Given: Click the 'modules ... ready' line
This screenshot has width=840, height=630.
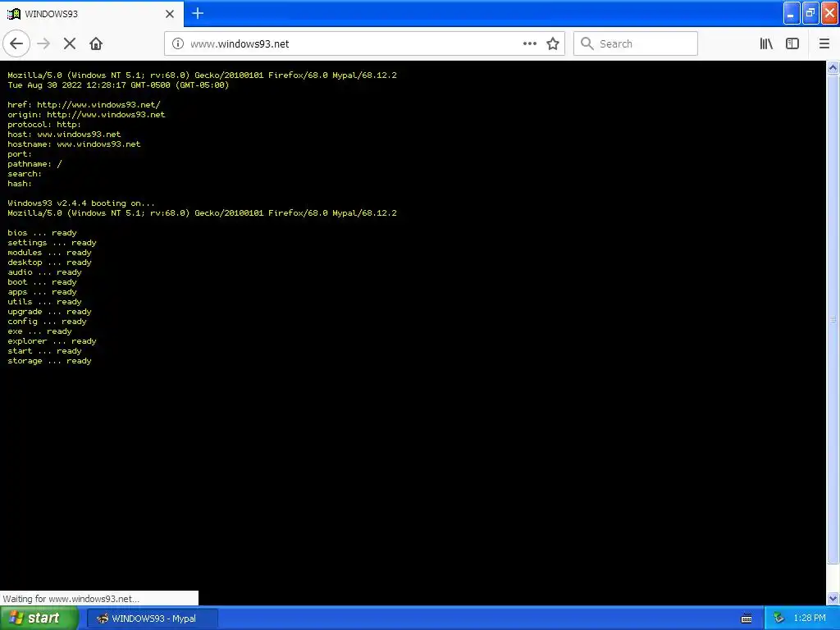Looking at the screenshot, I should point(49,253).
